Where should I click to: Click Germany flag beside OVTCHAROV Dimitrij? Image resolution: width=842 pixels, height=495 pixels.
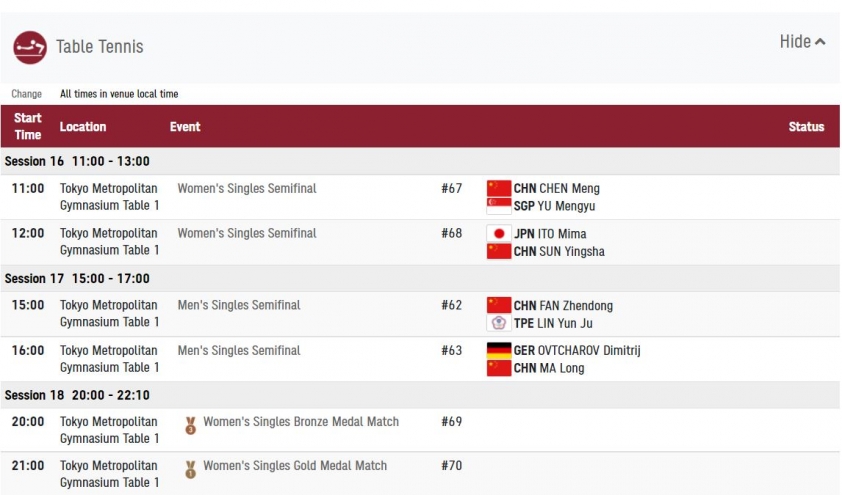[x=499, y=351]
